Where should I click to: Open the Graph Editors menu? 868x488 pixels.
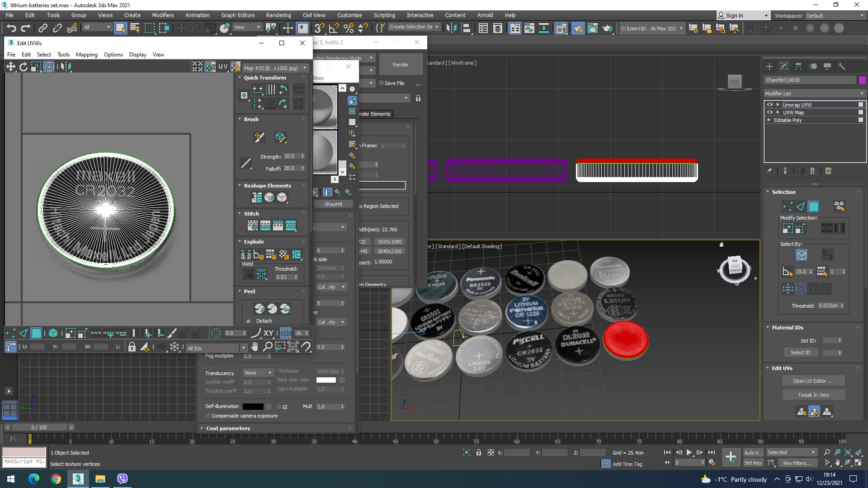pyautogui.click(x=238, y=15)
